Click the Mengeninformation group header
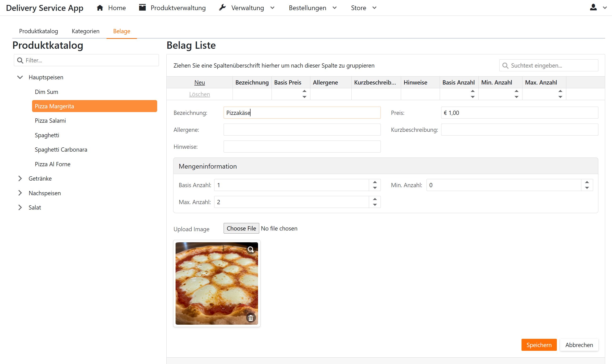The image size is (612, 364). [x=385, y=166]
